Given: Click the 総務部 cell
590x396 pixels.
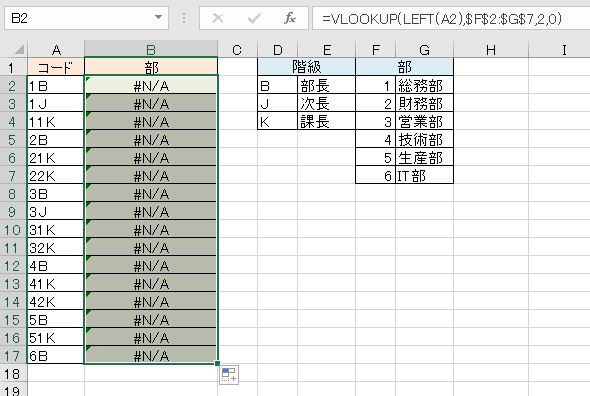Looking at the screenshot, I should coord(424,85).
